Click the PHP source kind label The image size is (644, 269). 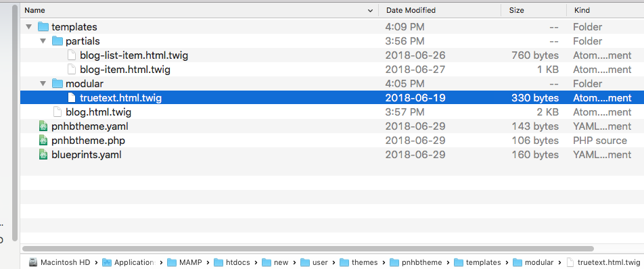pyautogui.click(x=600, y=141)
